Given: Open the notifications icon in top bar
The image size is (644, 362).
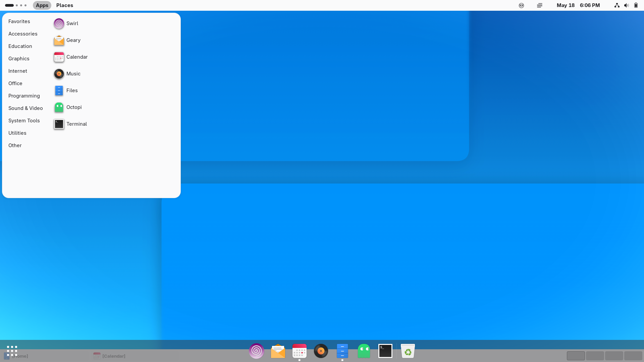Looking at the screenshot, I should [x=540, y=5].
